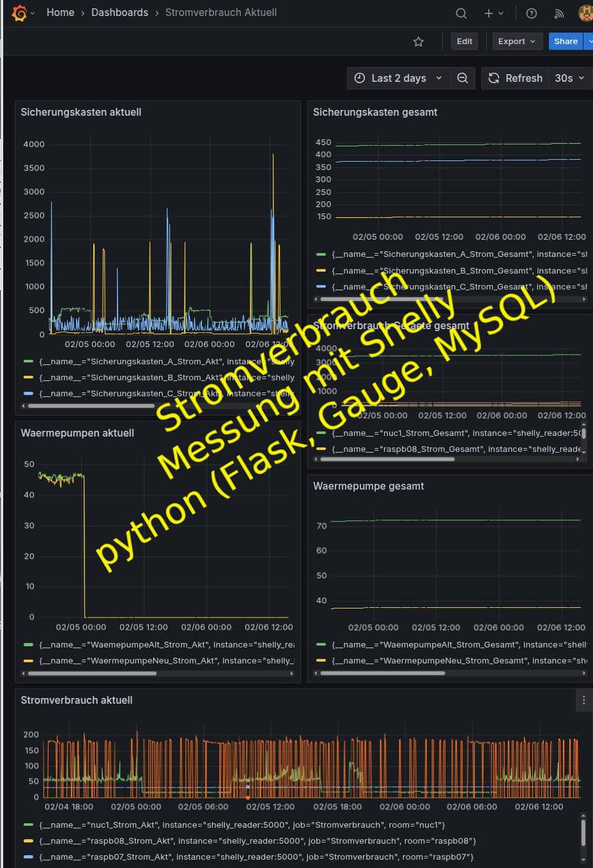The width and height of the screenshot is (593, 868).
Task: Click green color swatch of nuc1_Strom_Akt
Action: pos(28,825)
